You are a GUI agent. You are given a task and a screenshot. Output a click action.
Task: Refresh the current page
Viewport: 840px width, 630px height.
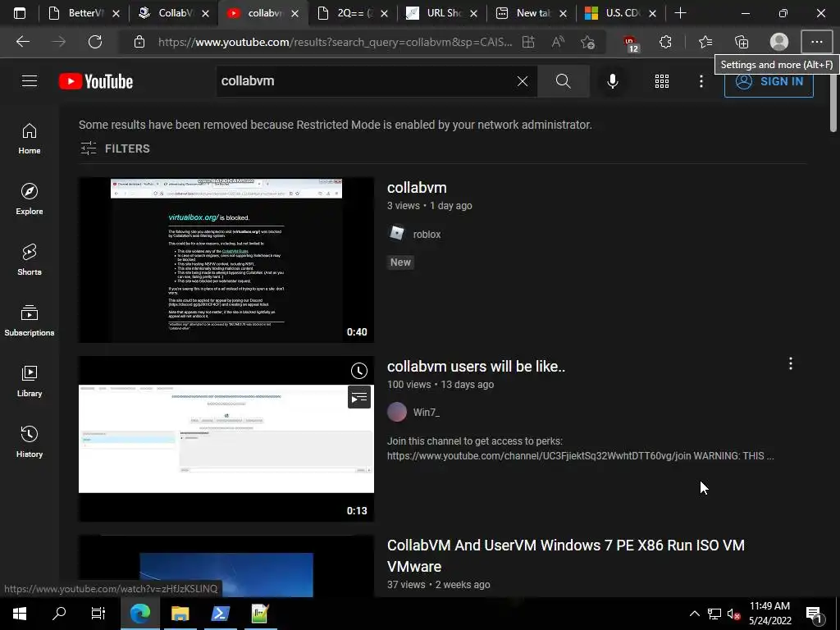(x=95, y=42)
